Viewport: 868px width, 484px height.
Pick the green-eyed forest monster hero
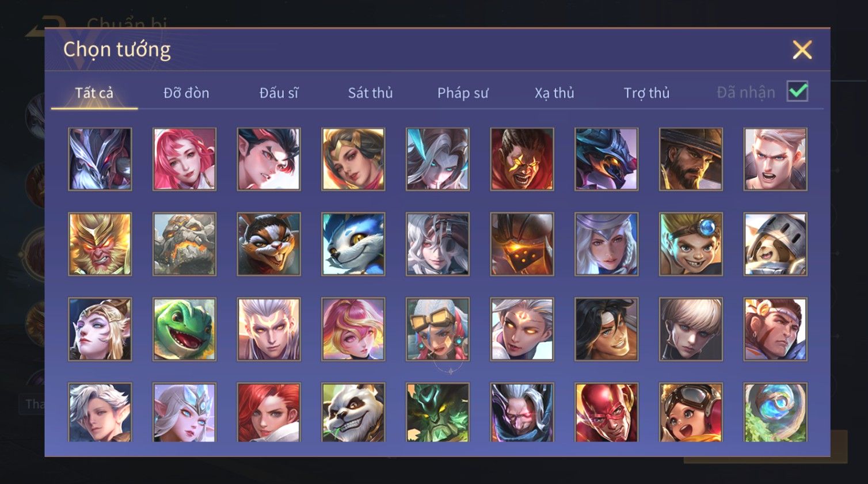(x=437, y=413)
